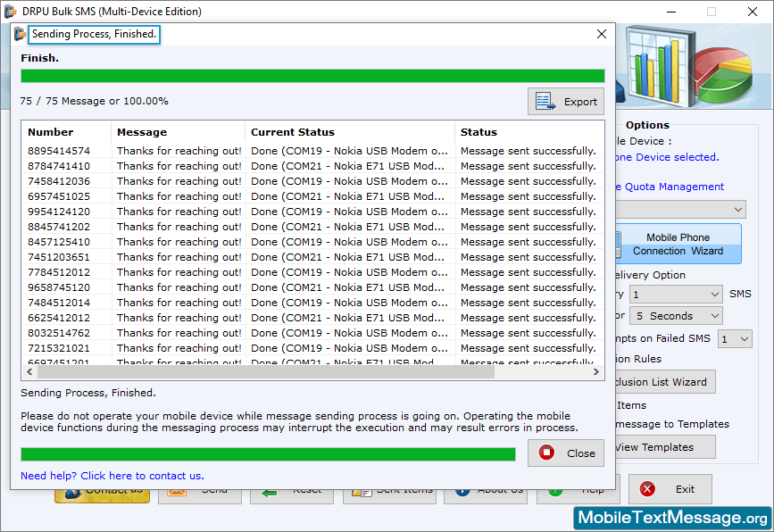Click the 'Device selected' link
Viewport: 774px width, 532px height.
tap(668, 157)
